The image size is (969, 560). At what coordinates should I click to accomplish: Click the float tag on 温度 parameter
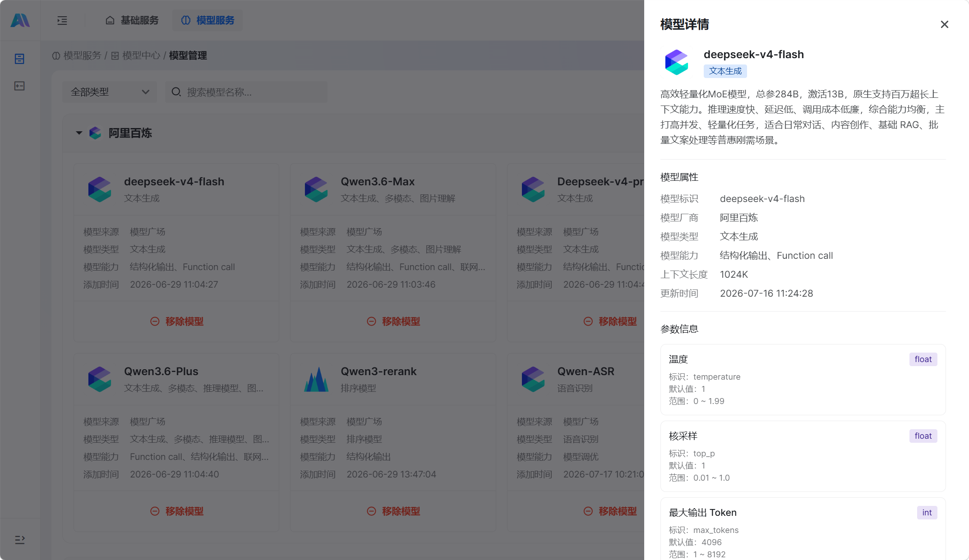[x=923, y=359]
